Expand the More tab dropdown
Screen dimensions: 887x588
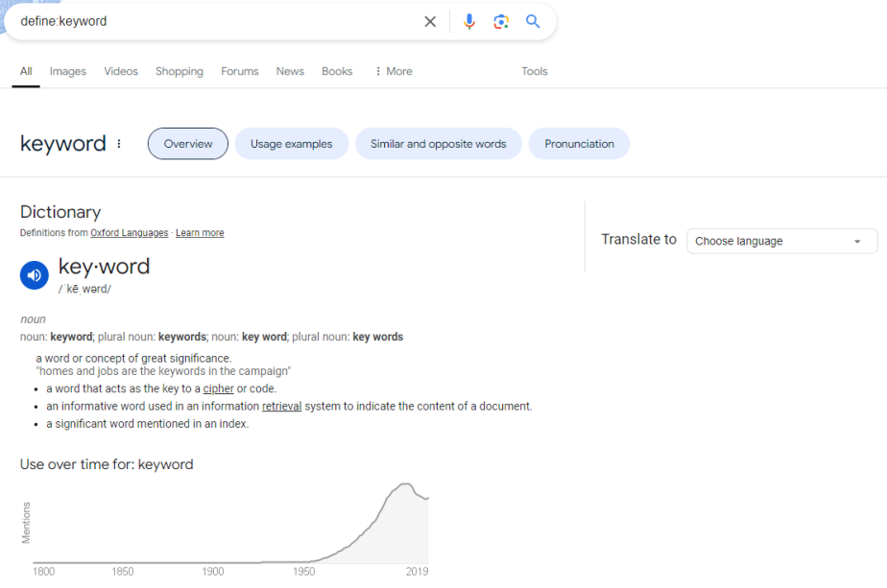393,70
